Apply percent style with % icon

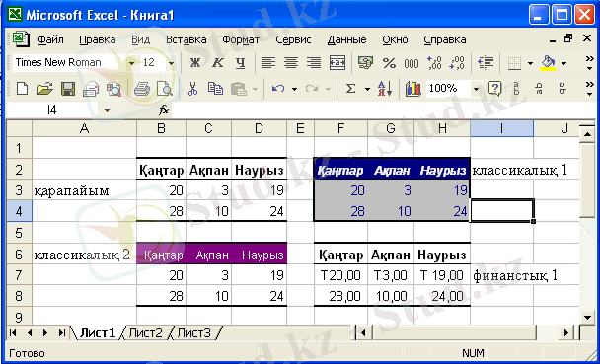pyautogui.click(x=389, y=63)
